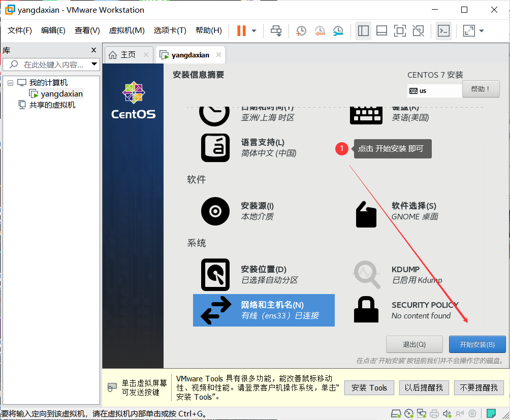Image resolution: width=510 pixels, height=420 pixels.
Task: Click the sound card status bar icon
Action: [x=447, y=413]
